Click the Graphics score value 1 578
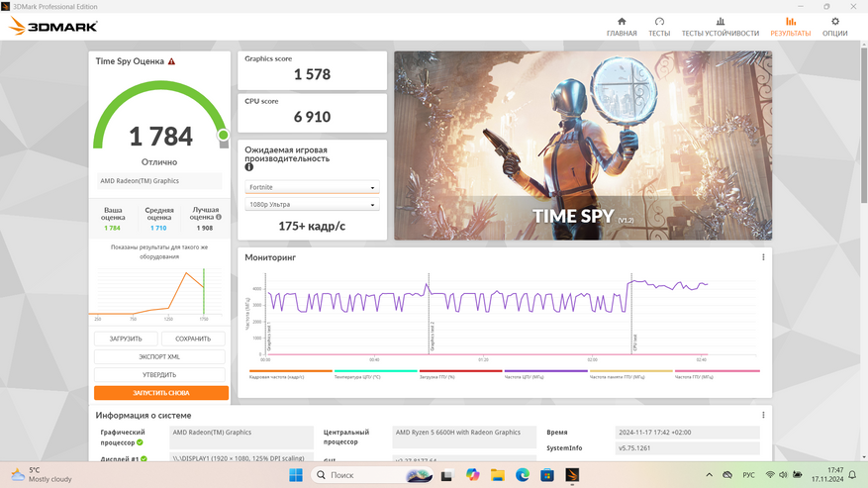Viewport: 868px width, 488px height. (312, 74)
